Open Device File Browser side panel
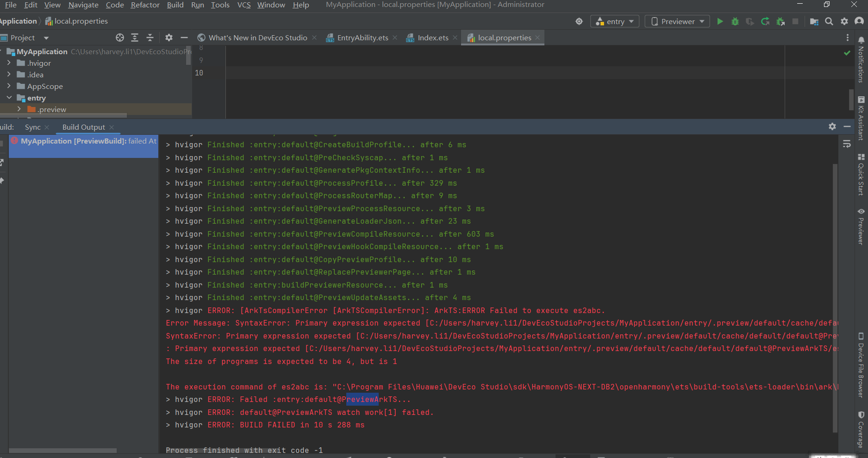 861,365
